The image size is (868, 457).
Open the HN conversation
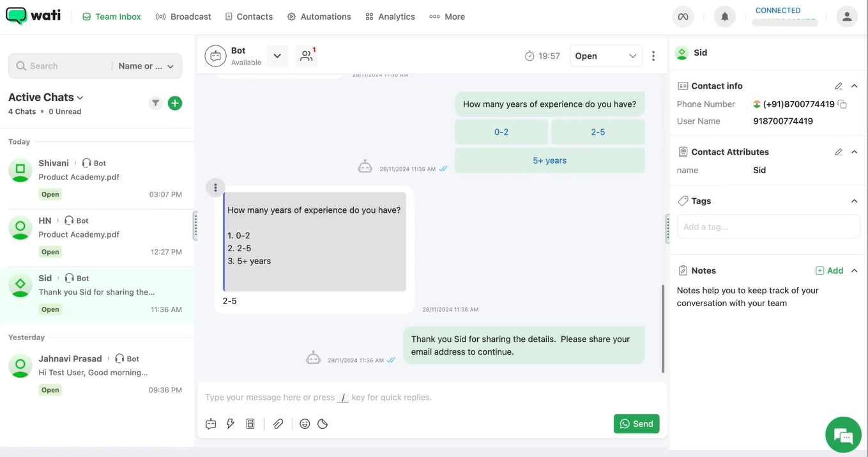97,238
